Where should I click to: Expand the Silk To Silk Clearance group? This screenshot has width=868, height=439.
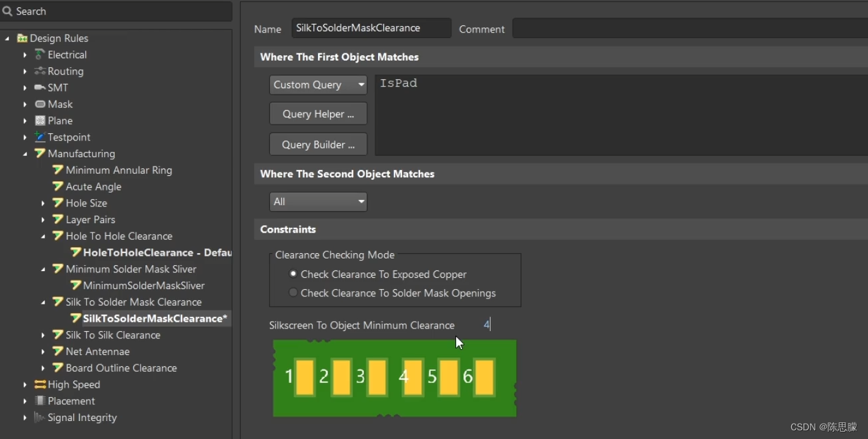tap(43, 335)
